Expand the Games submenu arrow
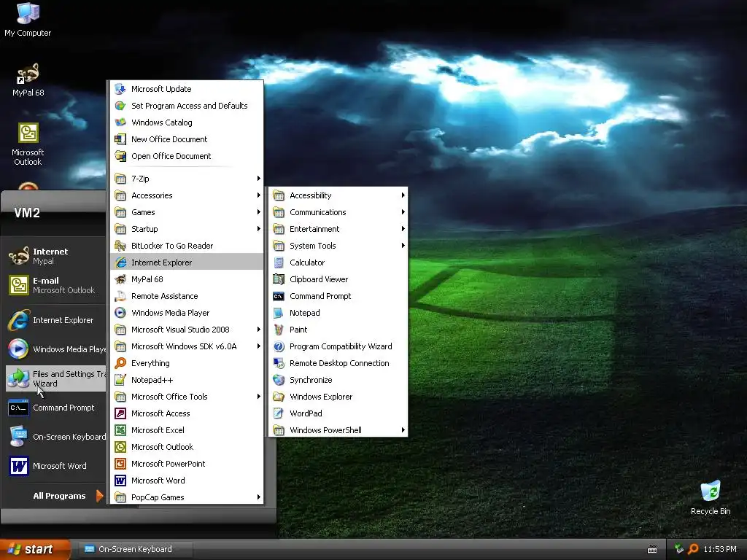 pyautogui.click(x=259, y=212)
